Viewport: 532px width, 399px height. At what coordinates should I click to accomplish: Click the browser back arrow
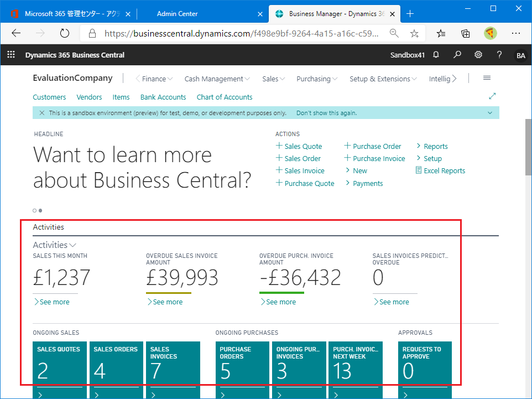[x=16, y=33]
